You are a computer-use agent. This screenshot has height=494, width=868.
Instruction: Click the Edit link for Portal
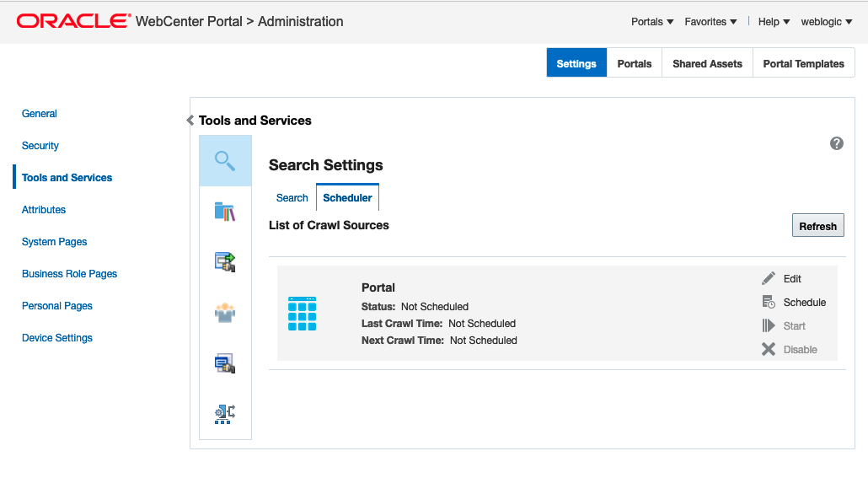click(x=792, y=278)
